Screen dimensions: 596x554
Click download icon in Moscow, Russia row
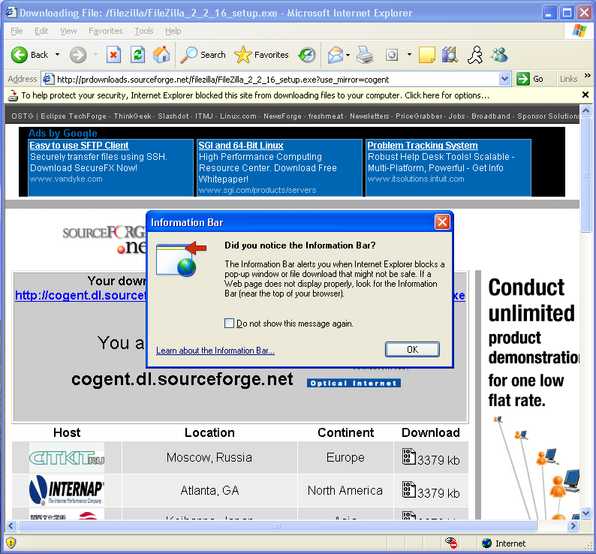pyautogui.click(x=409, y=456)
